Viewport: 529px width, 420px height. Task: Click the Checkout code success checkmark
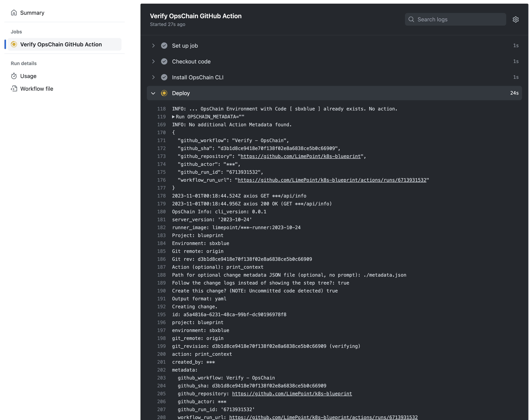pyautogui.click(x=164, y=61)
